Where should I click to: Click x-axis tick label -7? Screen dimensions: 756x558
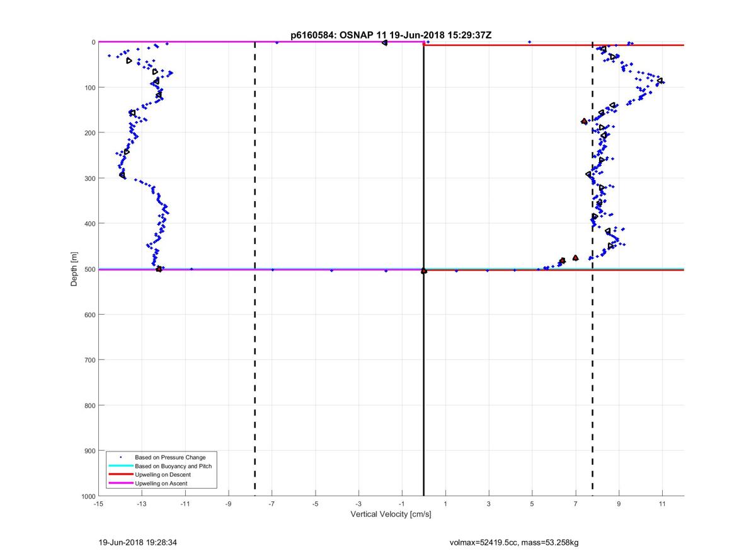(272, 504)
